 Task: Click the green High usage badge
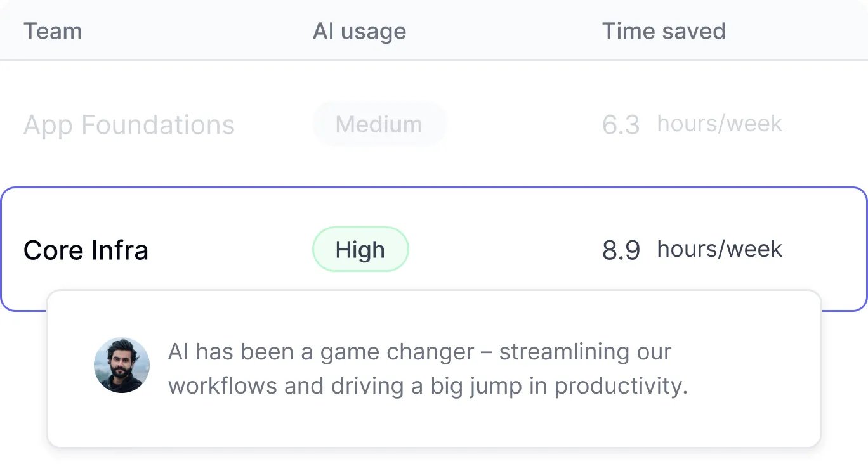(x=360, y=250)
